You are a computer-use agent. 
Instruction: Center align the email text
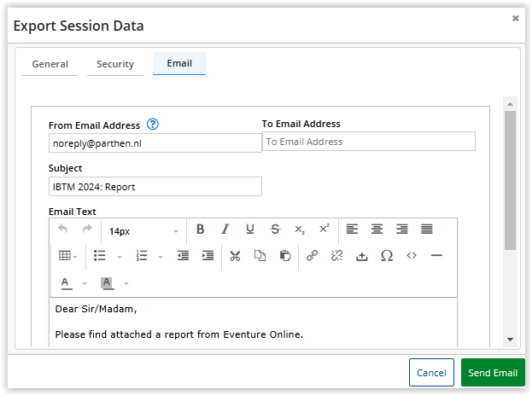(377, 229)
